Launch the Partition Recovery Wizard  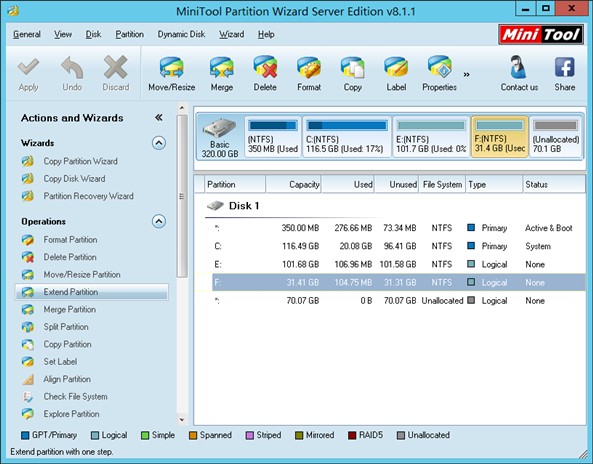click(88, 196)
